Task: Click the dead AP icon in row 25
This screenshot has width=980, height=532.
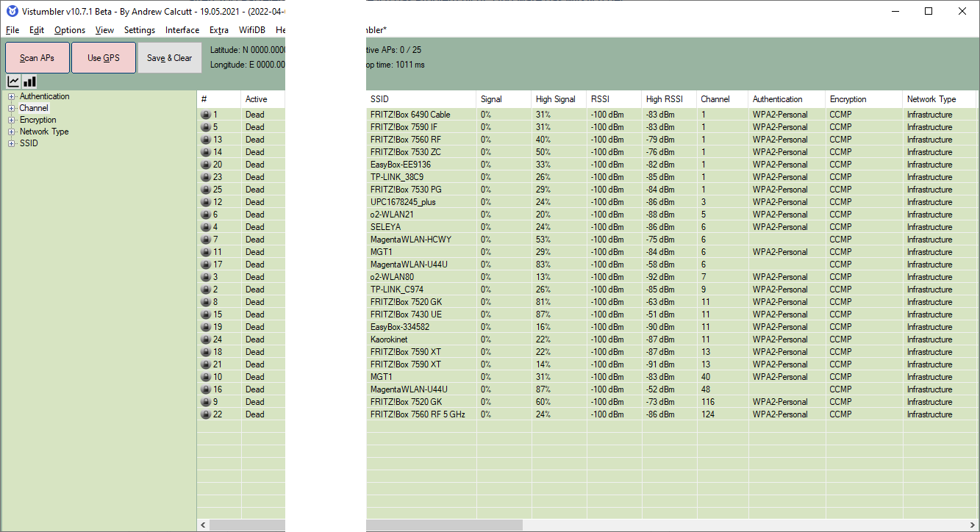Action: pyautogui.click(x=206, y=190)
